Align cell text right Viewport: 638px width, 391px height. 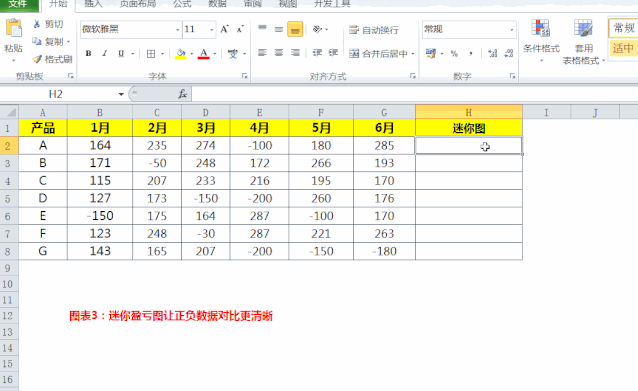click(x=295, y=53)
